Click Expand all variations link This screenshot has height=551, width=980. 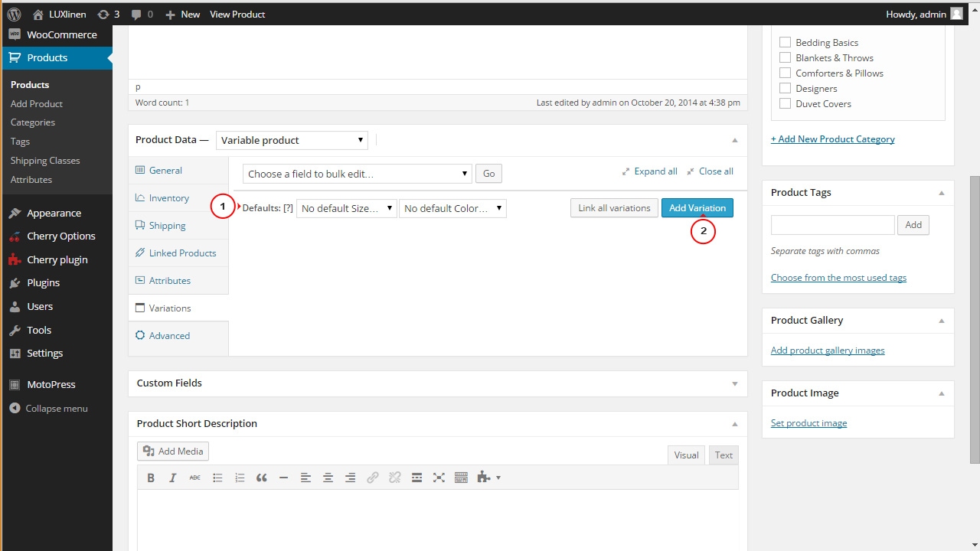(x=650, y=171)
